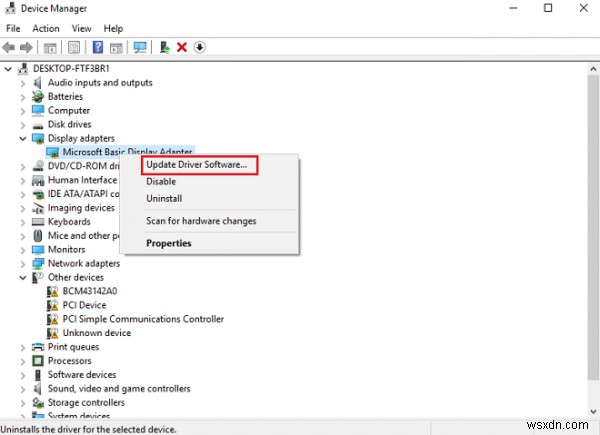This screenshot has width=600, height=435.
Task: Minimize the Device Manager window
Action: coord(513,8)
